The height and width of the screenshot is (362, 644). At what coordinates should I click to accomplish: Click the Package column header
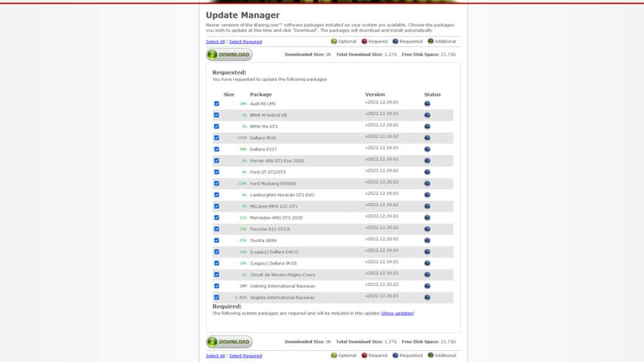click(261, 94)
